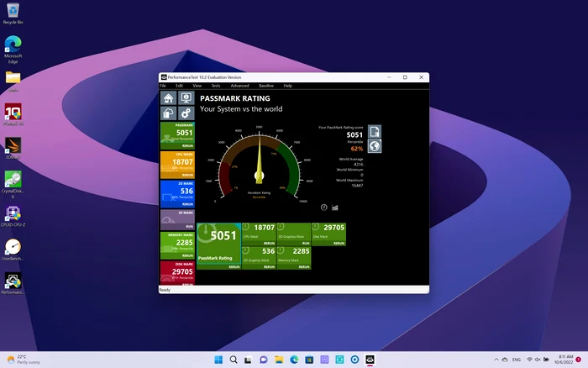Image resolution: width=588 pixels, height=368 pixels.
Task: Select the 3D Mark sidebar tile
Action: pos(177,220)
